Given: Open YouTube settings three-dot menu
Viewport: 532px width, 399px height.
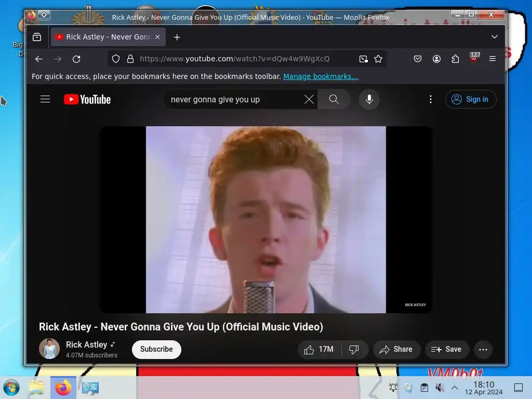Looking at the screenshot, I should click(431, 99).
